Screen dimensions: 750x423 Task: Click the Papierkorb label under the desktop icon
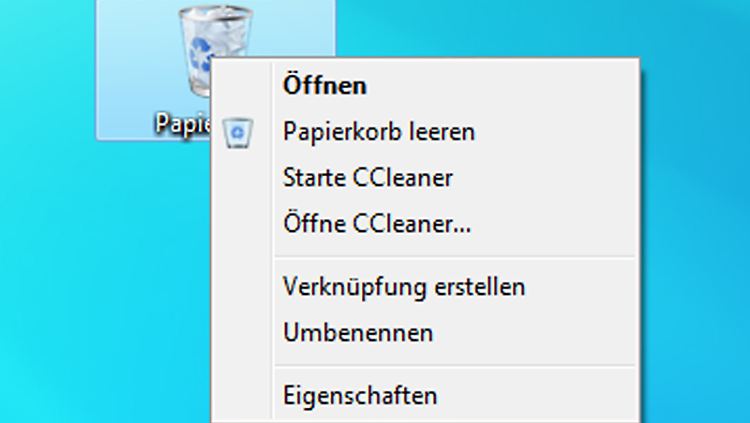tap(183, 123)
